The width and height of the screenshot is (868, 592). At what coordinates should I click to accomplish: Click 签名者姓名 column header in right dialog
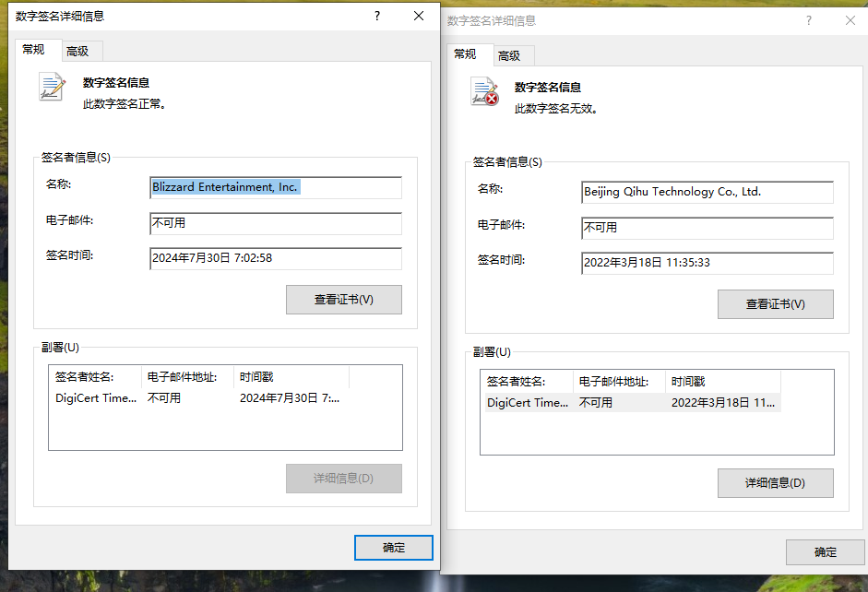(x=527, y=382)
